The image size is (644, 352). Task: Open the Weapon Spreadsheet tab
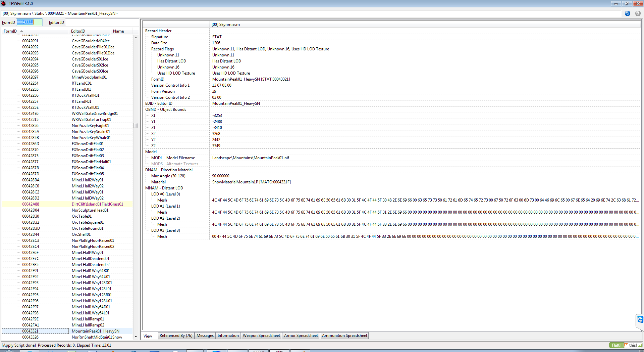tap(261, 336)
